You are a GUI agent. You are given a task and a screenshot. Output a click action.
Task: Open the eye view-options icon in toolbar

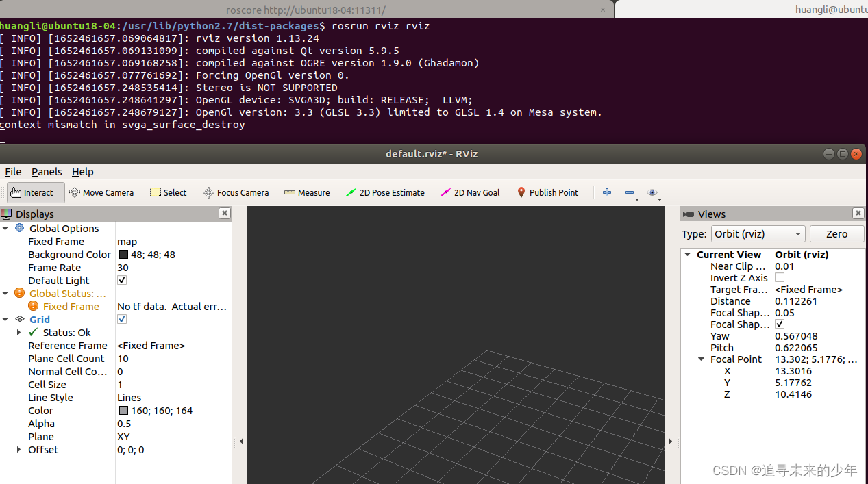(653, 192)
